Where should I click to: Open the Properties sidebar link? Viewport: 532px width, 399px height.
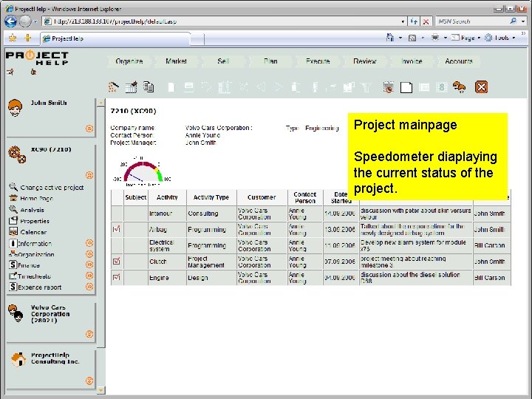pyautogui.click(x=35, y=221)
